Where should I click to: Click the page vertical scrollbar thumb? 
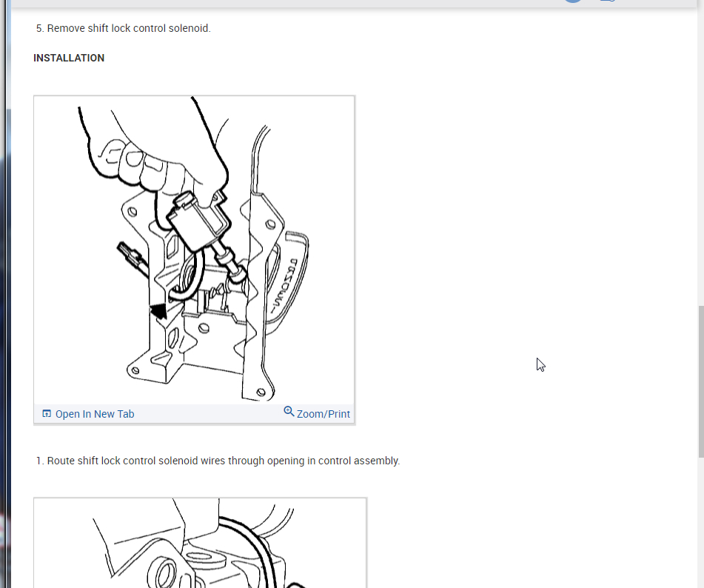pos(701,381)
